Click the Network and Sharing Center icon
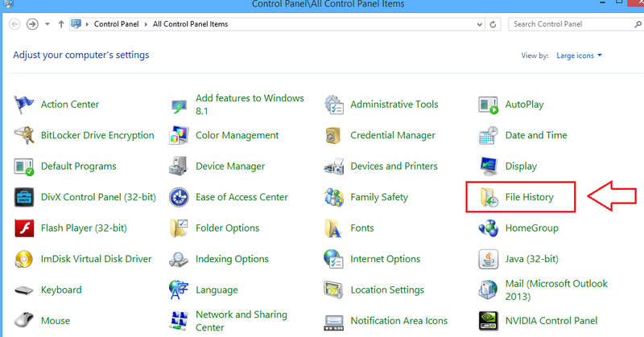Screen dimensions: 644x337 [x=179, y=321]
